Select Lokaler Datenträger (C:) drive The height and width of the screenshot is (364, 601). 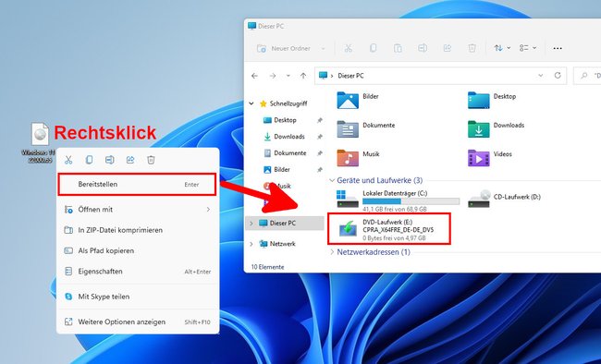click(398, 200)
